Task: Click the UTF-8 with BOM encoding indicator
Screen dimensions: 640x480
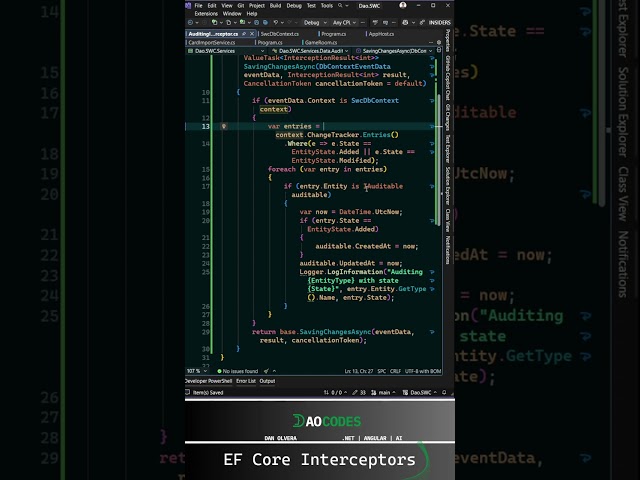Action: tap(423, 371)
